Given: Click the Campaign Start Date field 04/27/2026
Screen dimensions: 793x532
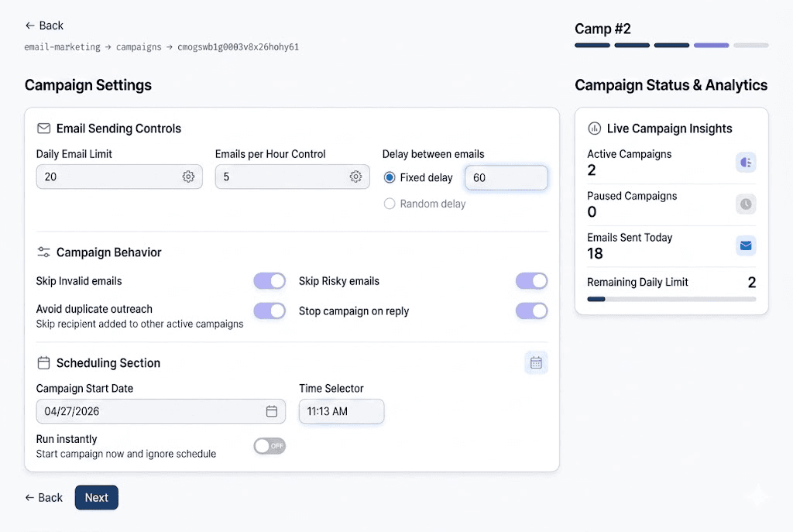Looking at the screenshot, I should 161,411.
